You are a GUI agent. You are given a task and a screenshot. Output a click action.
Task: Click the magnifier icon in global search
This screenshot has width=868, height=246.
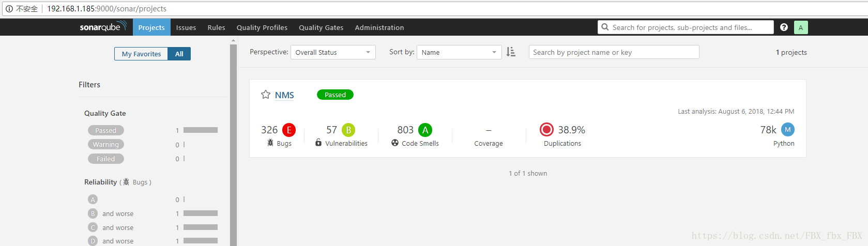(x=605, y=27)
